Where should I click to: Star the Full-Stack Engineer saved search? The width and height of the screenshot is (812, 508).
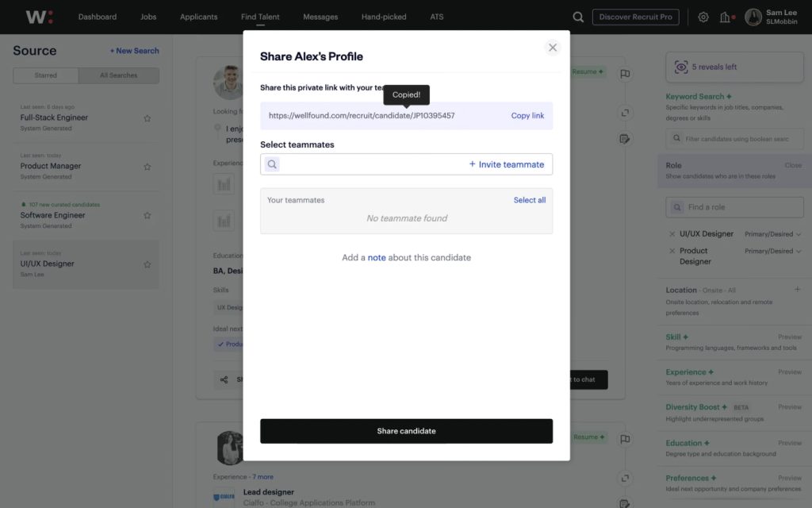pos(147,117)
